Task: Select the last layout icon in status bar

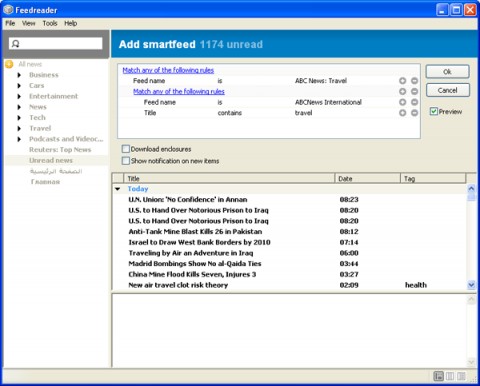Action: click(462, 376)
